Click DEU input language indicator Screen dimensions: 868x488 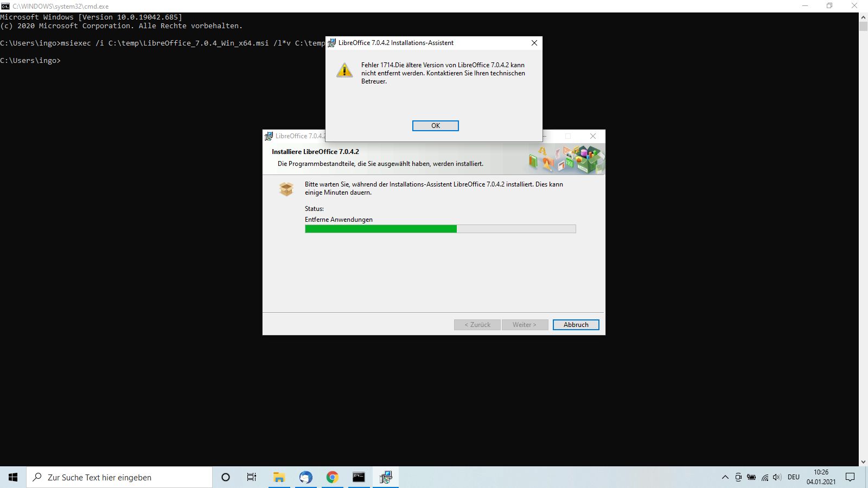coord(794,477)
